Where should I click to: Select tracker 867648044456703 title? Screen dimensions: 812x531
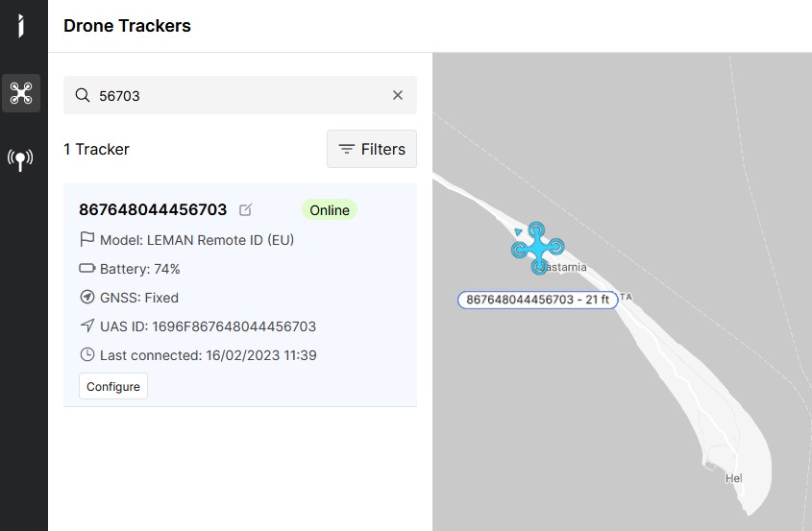coord(153,209)
